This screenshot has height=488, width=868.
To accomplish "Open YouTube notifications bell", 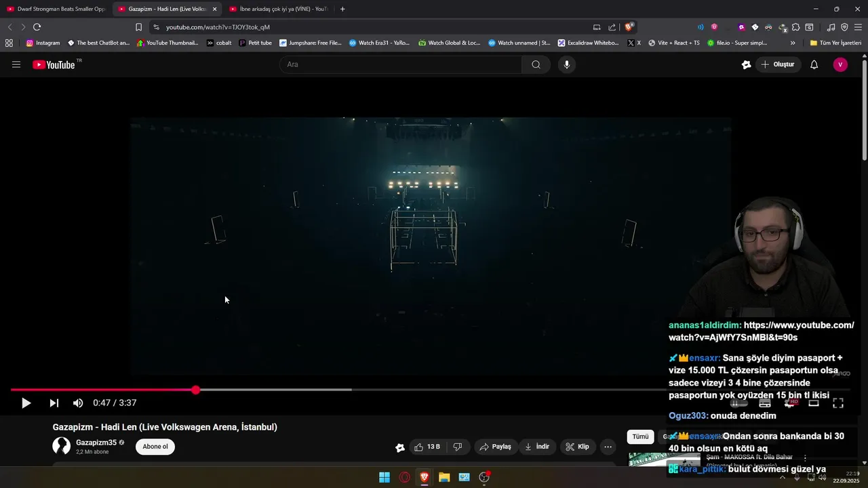I will [x=814, y=64].
